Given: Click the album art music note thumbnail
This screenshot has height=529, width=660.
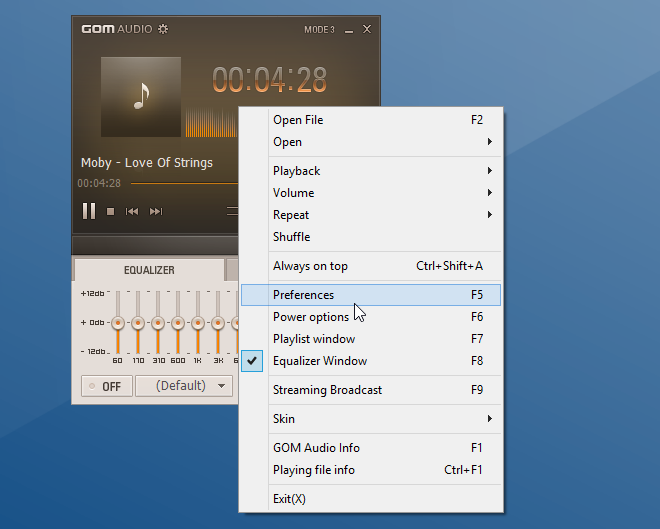Looking at the screenshot, I should pyautogui.click(x=141, y=97).
